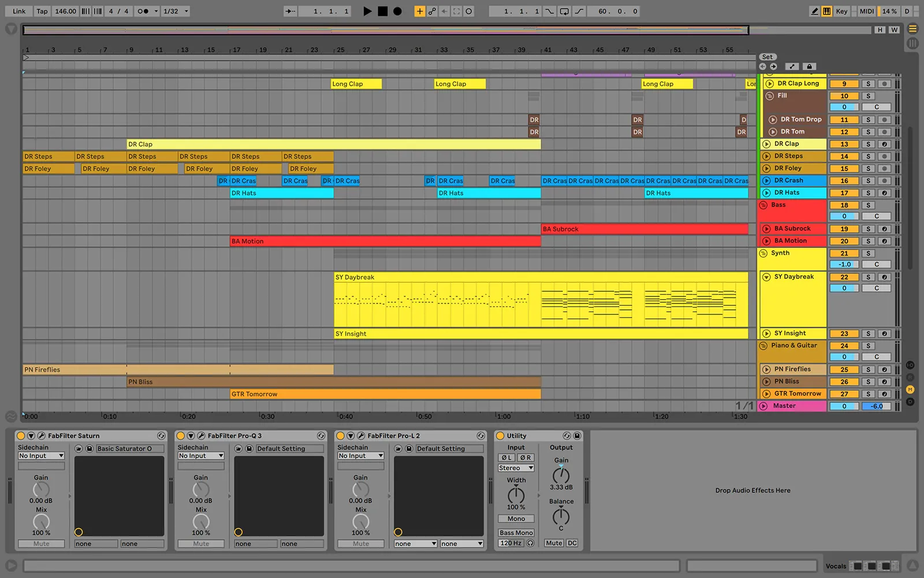Turn off FabFilter Pro-Q 3 device activator

click(181, 436)
